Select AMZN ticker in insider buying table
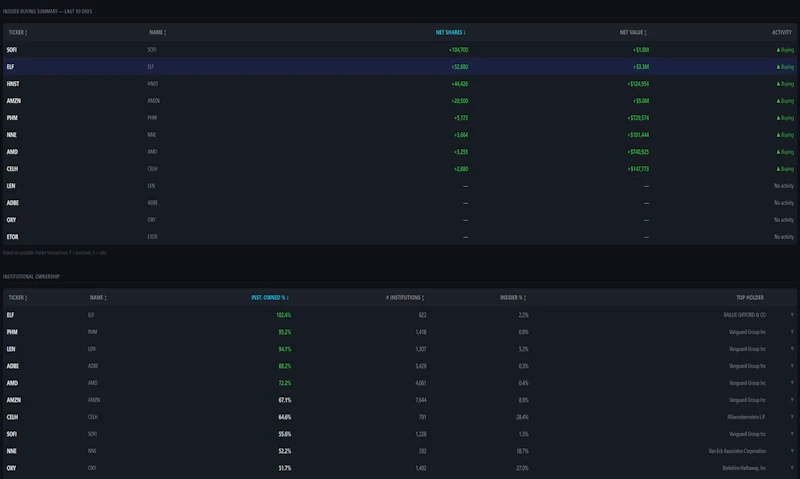Viewport: 800px width, 479px height. click(x=14, y=100)
